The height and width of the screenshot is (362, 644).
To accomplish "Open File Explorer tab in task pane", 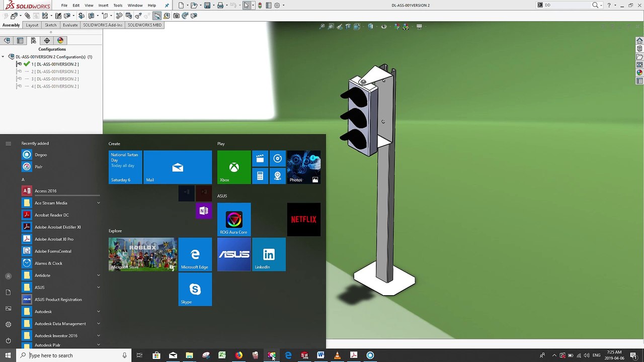I will 639,57.
